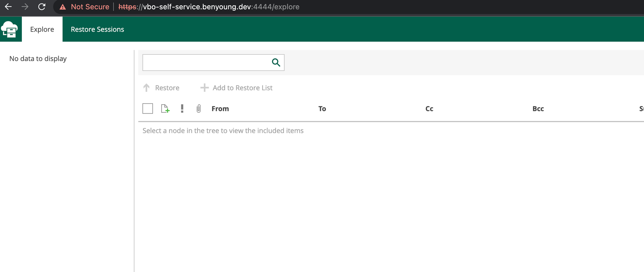The image size is (644, 272).
Task: Click the 'No data to display' text
Action: point(38,59)
